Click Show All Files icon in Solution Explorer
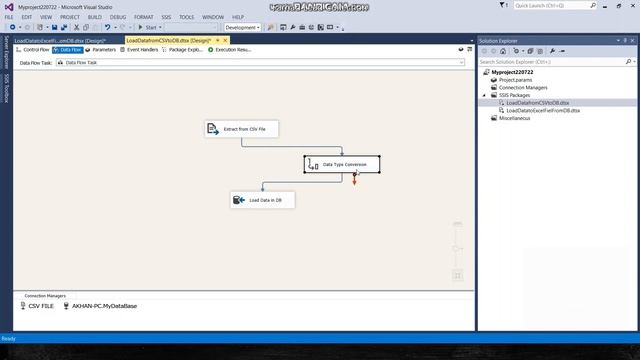The width and height of the screenshot is (640, 360). [540, 51]
